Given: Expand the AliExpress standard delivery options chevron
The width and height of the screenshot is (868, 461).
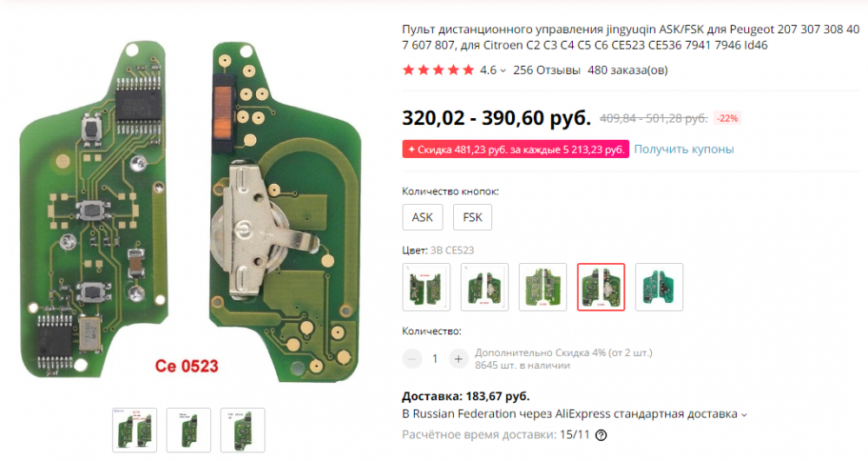Looking at the screenshot, I should pos(745,415).
